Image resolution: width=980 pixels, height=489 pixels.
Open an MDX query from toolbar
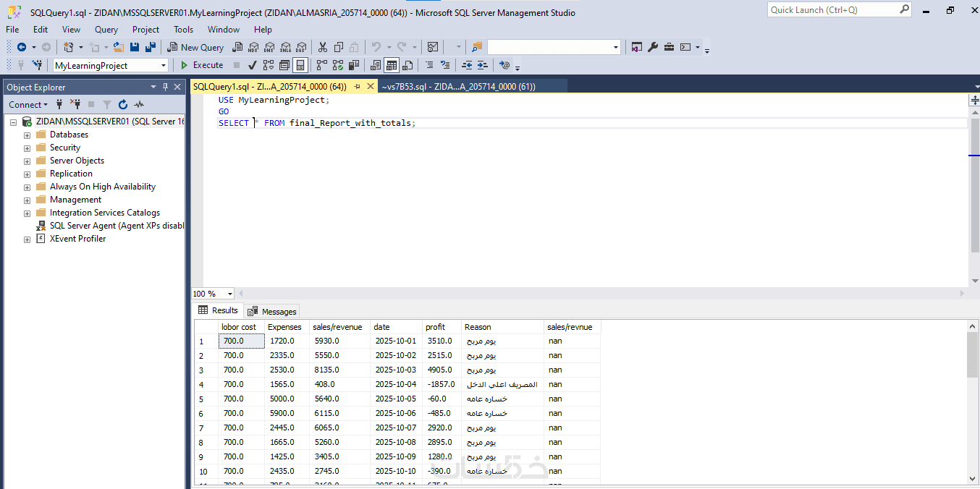(253, 47)
